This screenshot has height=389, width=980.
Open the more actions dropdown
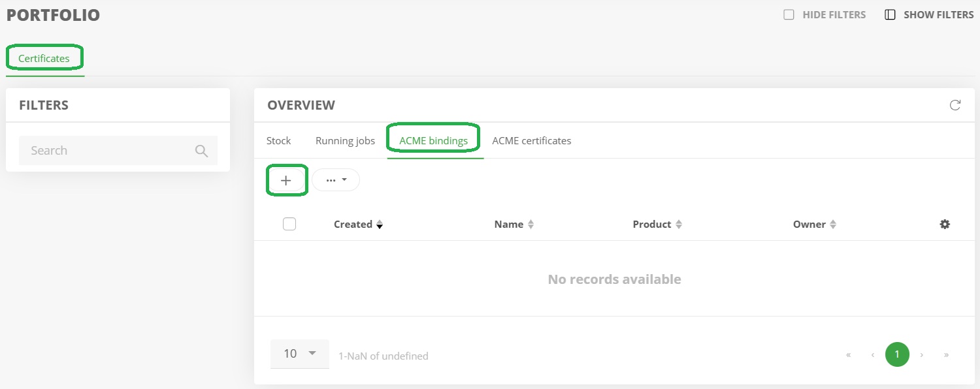pos(336,180)
